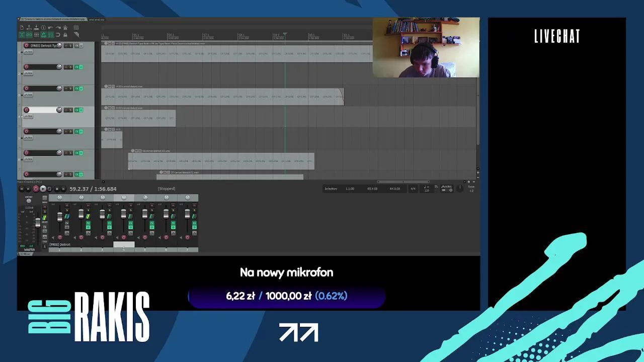Turn the playback Rate knob

click(460, 188)
